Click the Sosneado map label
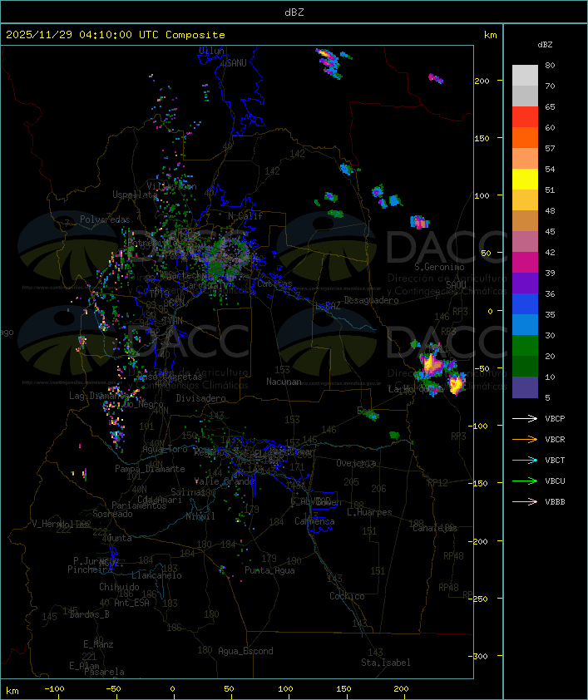The image size is (588, 700). (x=112, y=514)
